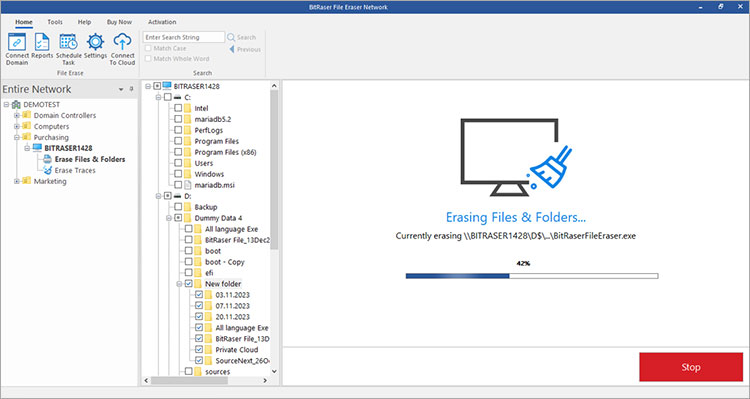Check the PerfLogs checkbox
Screen dimensions: 750x399
(x=178, y=130)
